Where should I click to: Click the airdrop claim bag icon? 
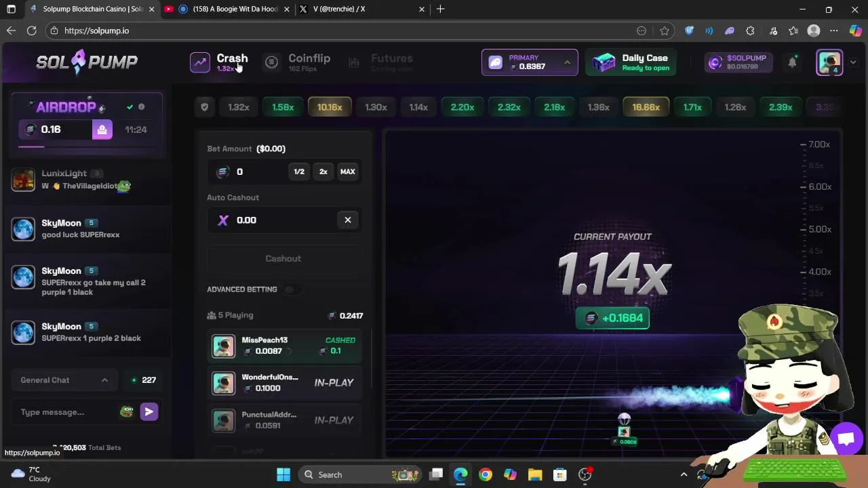coord(102,129)
